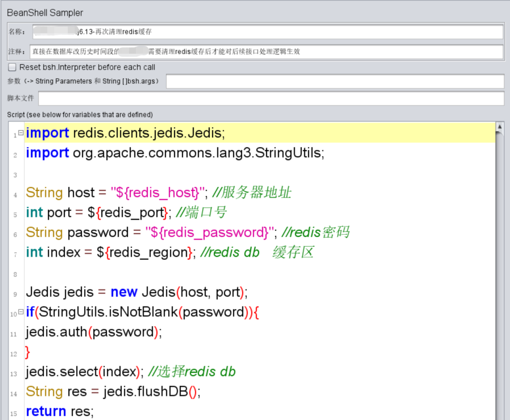This screenshot has width=510, height=420.
Task: Click the 'int index' declaration line
Action: tap(170, 252)
